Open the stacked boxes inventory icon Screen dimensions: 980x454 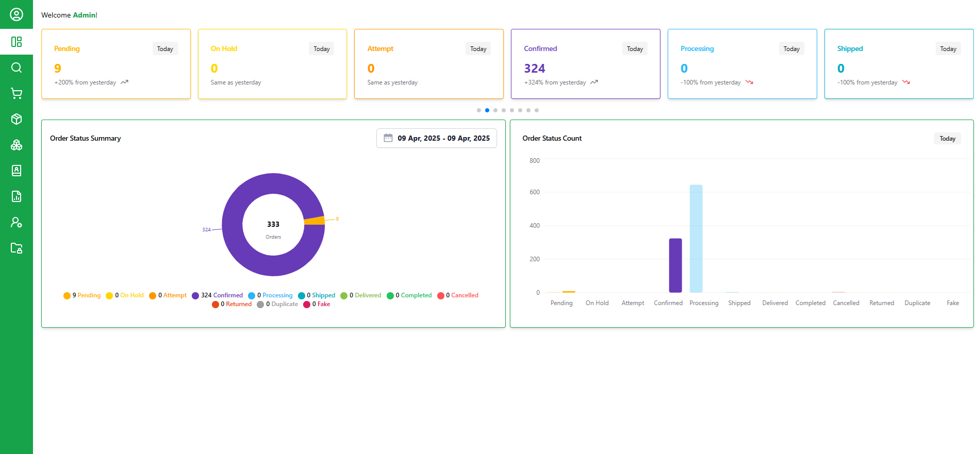tap(16, 145)
